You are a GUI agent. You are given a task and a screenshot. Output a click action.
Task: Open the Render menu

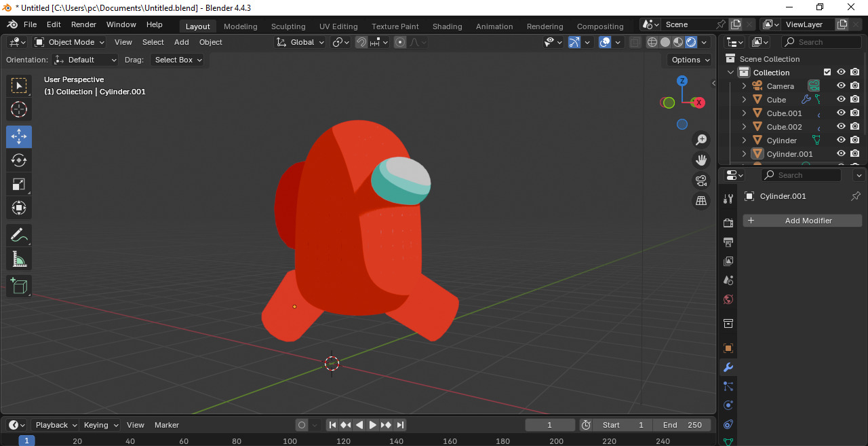[83, 24]
